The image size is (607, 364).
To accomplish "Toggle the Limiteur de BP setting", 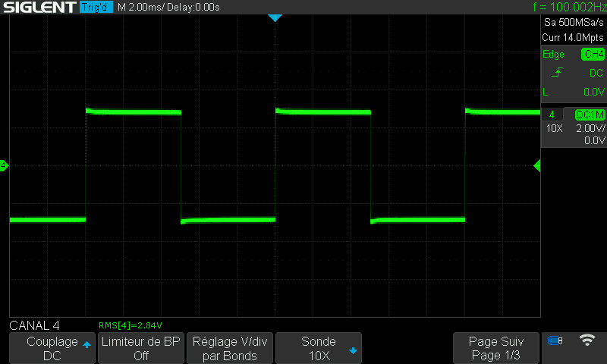I will 141,348.
